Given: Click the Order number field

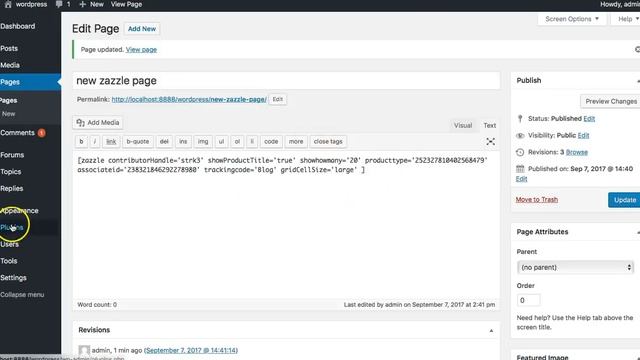Looking at the screenshot, I should pos(528,300).
